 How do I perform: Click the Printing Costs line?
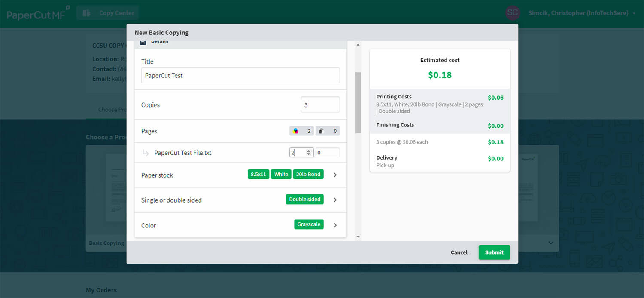pos(440,104)
